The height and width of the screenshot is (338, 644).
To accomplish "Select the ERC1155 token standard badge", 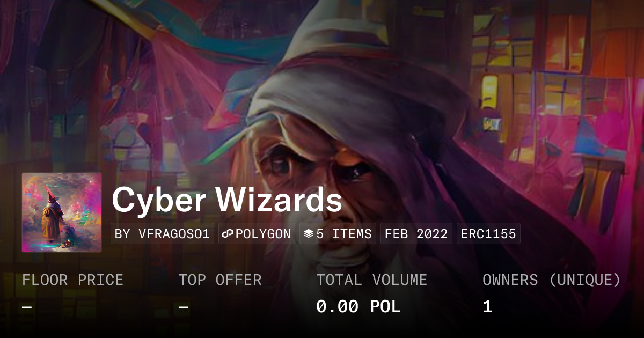I will [x=488, y=234].
